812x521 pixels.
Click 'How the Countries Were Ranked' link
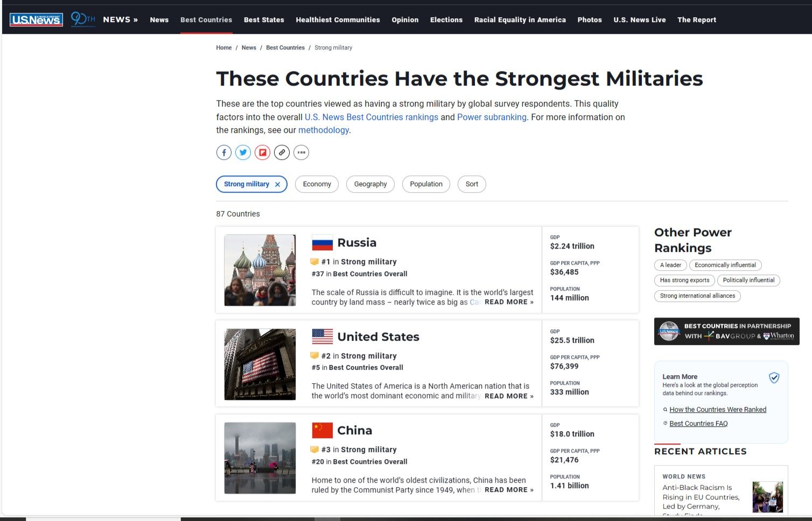coord(717,410)
